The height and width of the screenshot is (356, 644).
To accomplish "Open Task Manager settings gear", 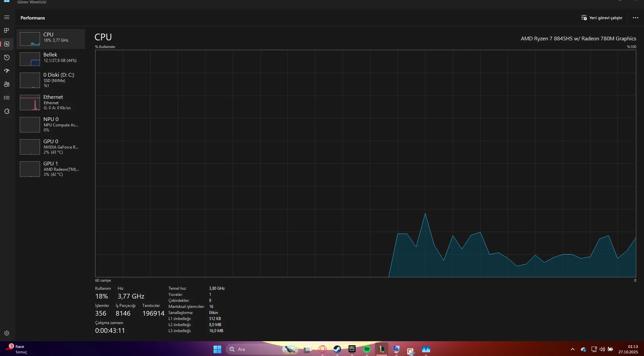I will (x=7, y=333).
